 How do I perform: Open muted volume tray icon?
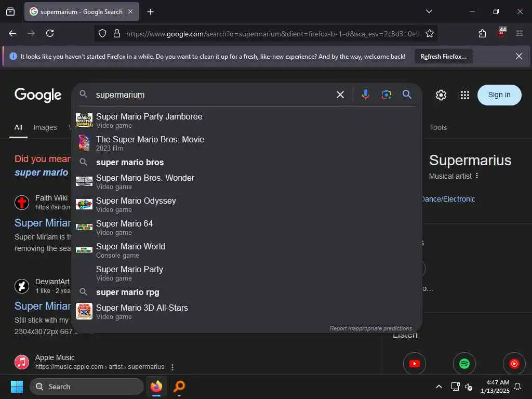coord(469,387)
